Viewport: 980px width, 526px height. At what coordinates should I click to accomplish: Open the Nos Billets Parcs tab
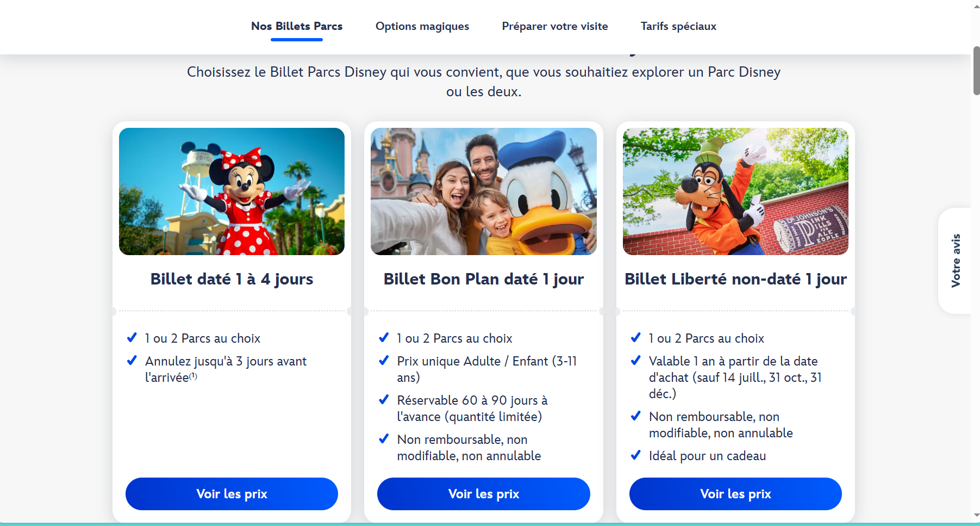(297, 26)
